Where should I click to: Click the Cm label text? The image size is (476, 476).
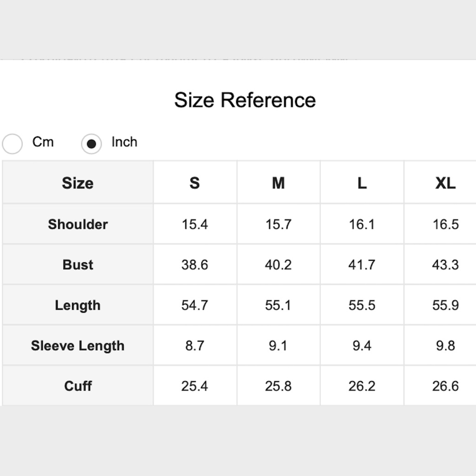point(43,142)
